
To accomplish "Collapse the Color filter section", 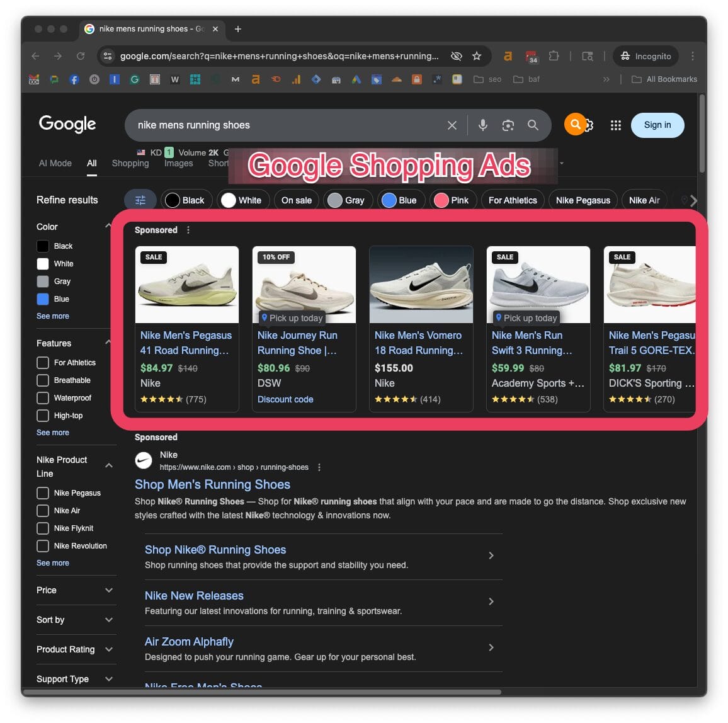I will (108, 226).
